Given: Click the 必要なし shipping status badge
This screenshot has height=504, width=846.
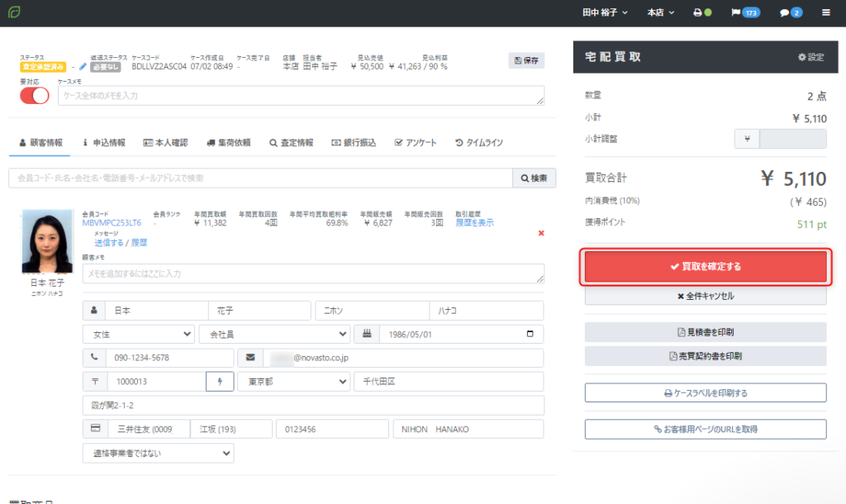Looking at the screenshot, I should pyautogui.click(x=105, y=67).
